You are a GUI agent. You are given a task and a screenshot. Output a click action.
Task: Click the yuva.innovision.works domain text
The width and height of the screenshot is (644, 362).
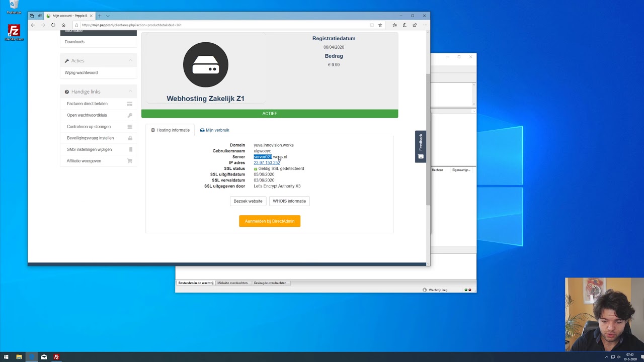point(274,145)
